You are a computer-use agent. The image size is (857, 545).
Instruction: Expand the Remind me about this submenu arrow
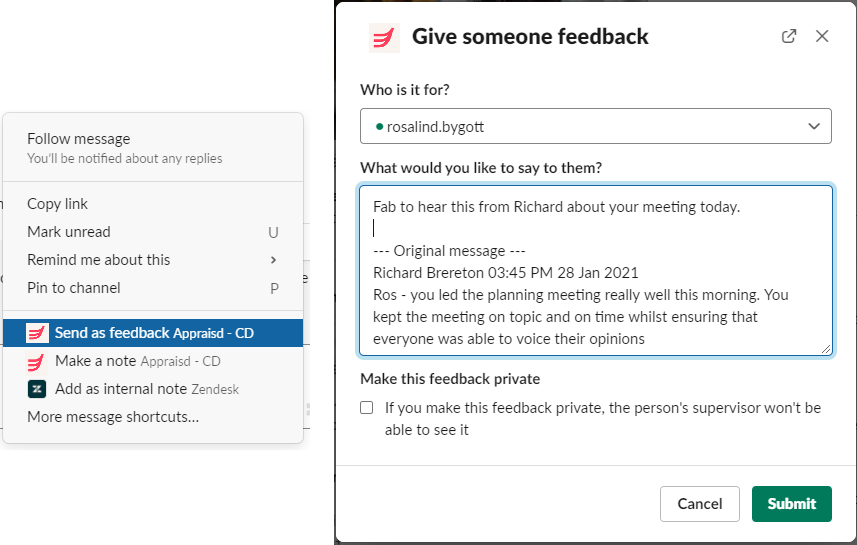(x=273, y=260)
